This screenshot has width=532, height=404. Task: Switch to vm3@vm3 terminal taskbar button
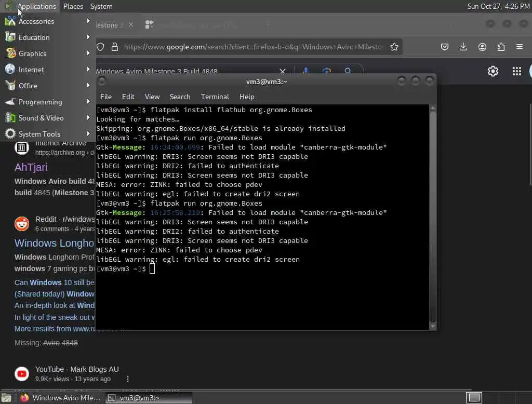click(149, 398)
